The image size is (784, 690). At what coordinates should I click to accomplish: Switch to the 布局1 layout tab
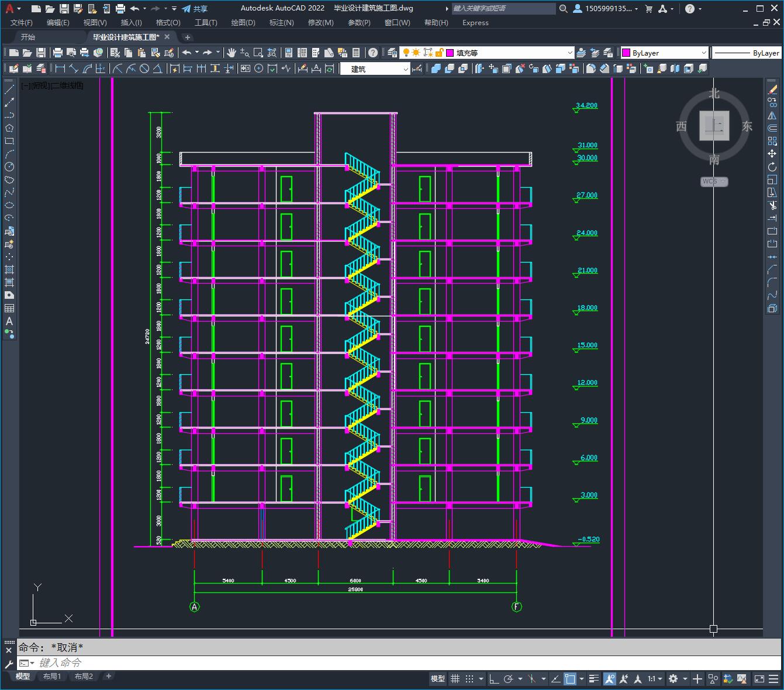(52, 676)
